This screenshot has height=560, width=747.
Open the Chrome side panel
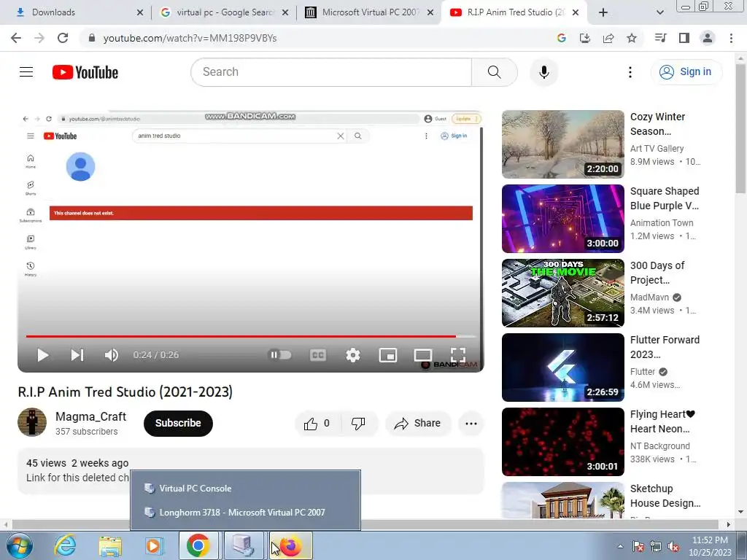click(684, 38)
